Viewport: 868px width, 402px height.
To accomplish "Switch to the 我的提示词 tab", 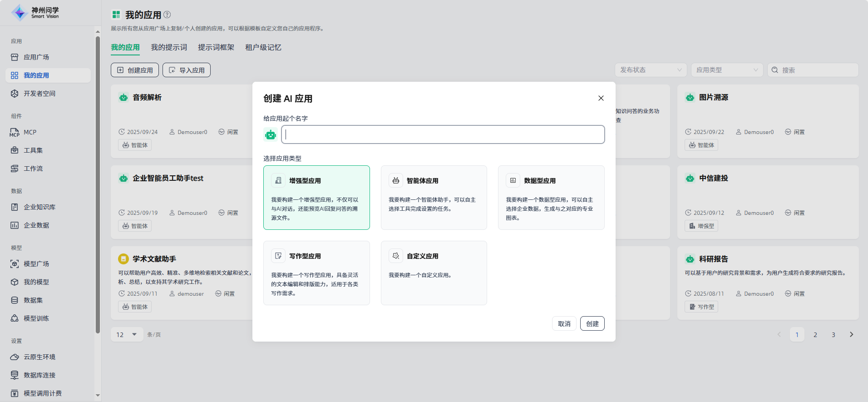I will 169,47.
